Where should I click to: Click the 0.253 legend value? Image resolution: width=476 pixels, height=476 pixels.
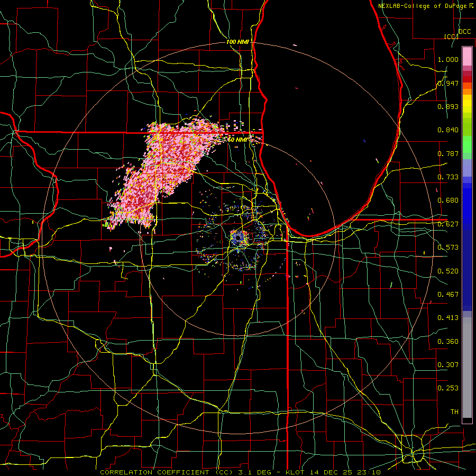[x=448, y=388]
